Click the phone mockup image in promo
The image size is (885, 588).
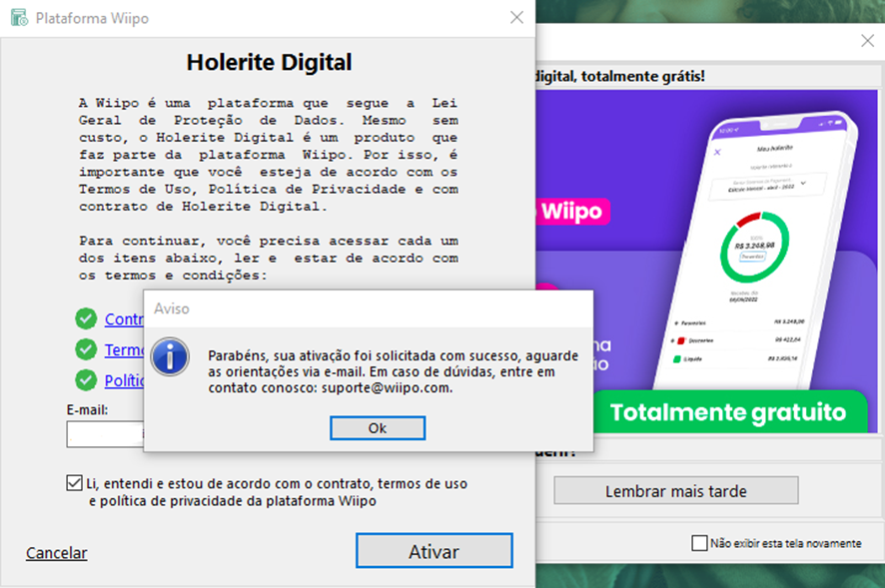pyautogui.click(x=756, y=252)
